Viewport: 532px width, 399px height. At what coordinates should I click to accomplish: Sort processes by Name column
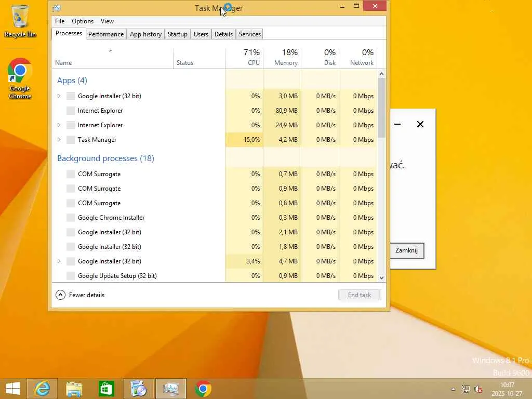pos(112,58)
